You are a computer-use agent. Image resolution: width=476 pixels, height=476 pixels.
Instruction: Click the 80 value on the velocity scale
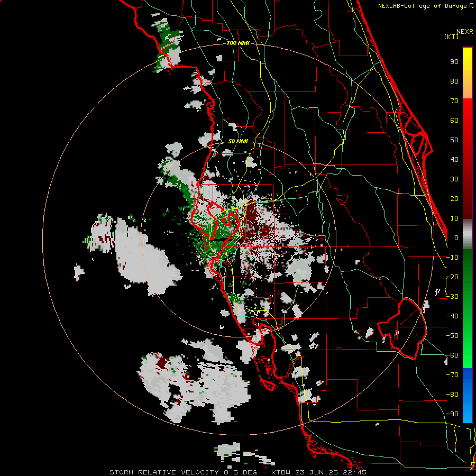454,81
